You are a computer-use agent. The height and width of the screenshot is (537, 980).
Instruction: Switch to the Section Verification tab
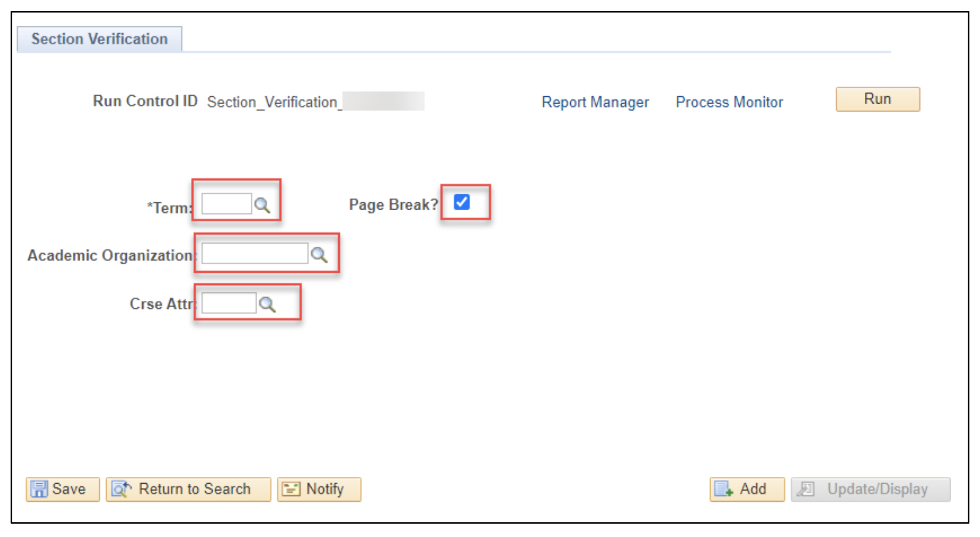coord(99,39)
